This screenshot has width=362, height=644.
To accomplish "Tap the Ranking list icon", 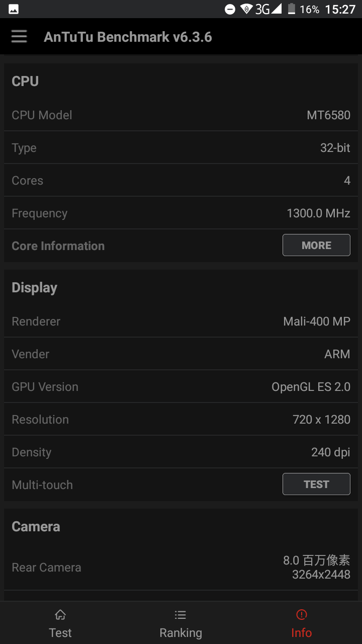I will 180,615.
